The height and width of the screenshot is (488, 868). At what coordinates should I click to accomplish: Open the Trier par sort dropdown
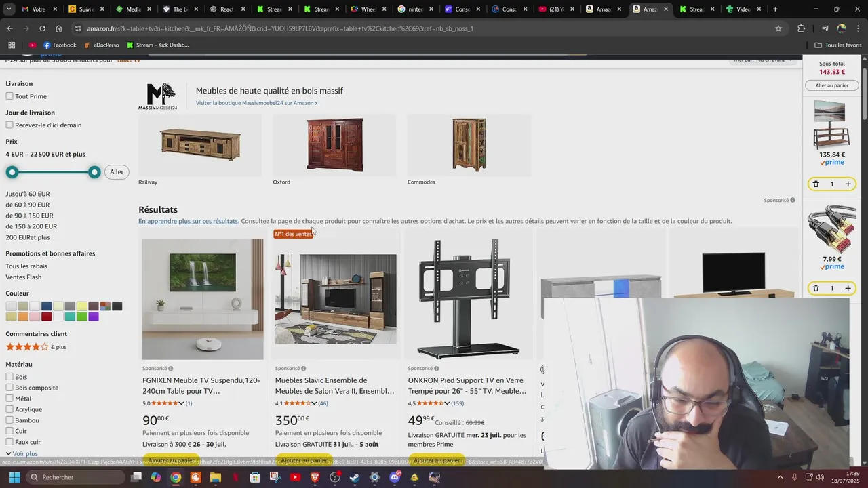(763, 60)
